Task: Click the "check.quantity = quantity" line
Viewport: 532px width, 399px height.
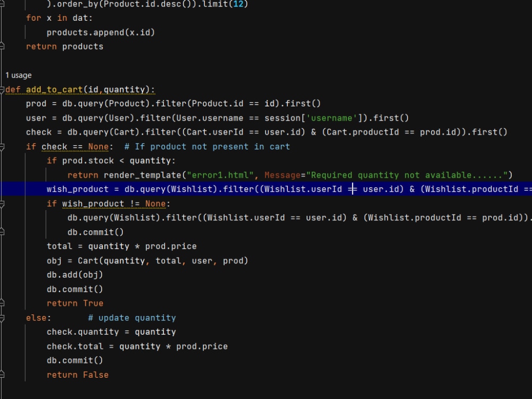Action: point(111,332)
